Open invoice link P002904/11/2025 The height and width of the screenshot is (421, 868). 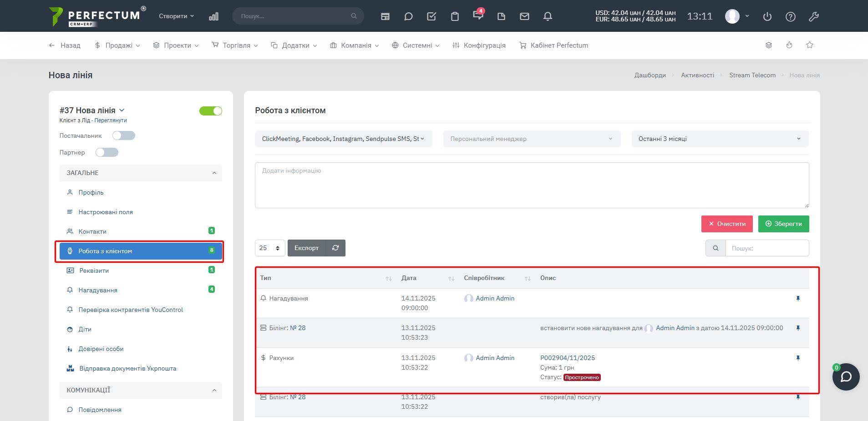point(567,358)
